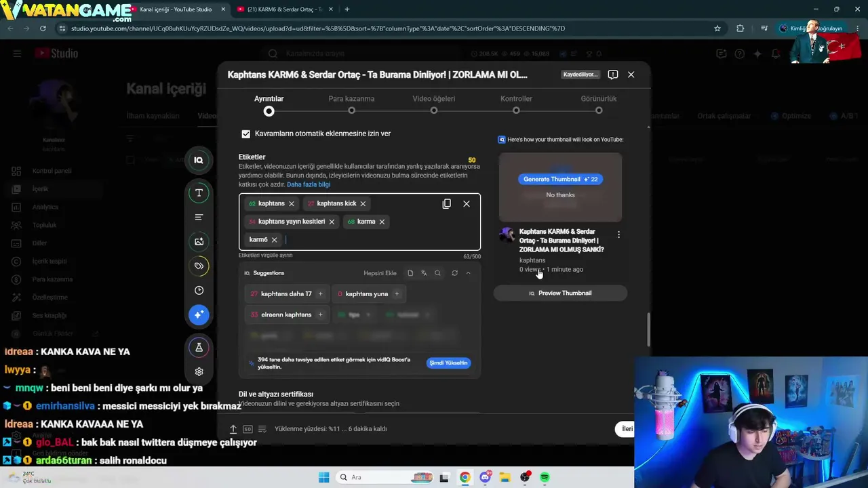Open Task View from the taskbar
868x488 pixels.
click(444, 477)
